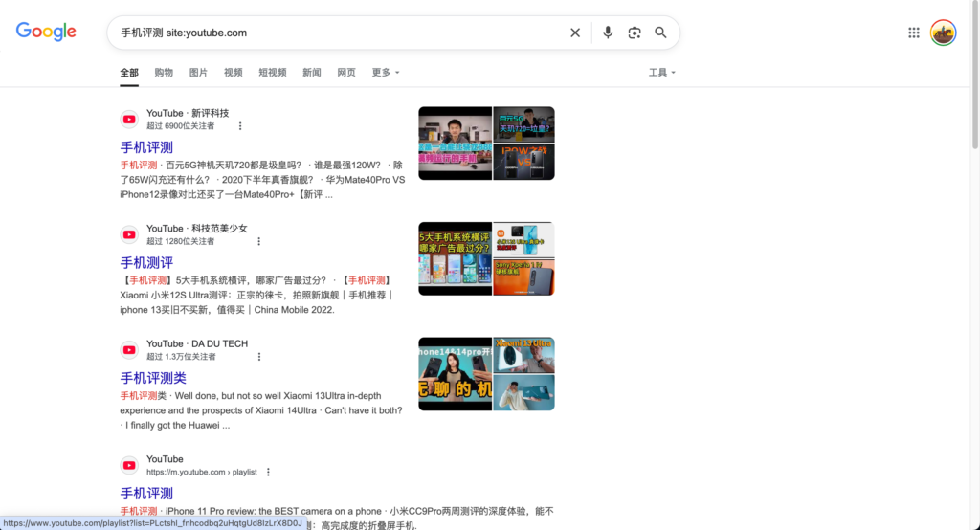Switch to the 网页 tab

tap(346, 73)
